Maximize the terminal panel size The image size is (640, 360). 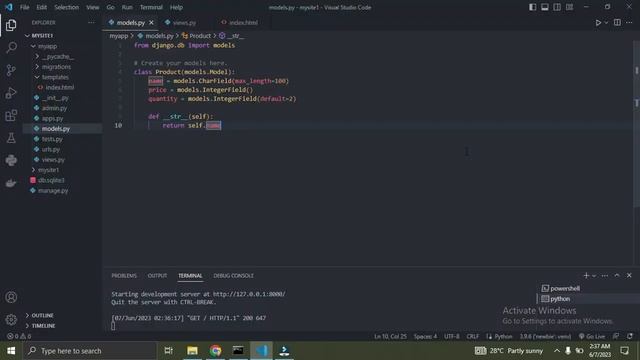pyautogui.click(x=617, y=276)
